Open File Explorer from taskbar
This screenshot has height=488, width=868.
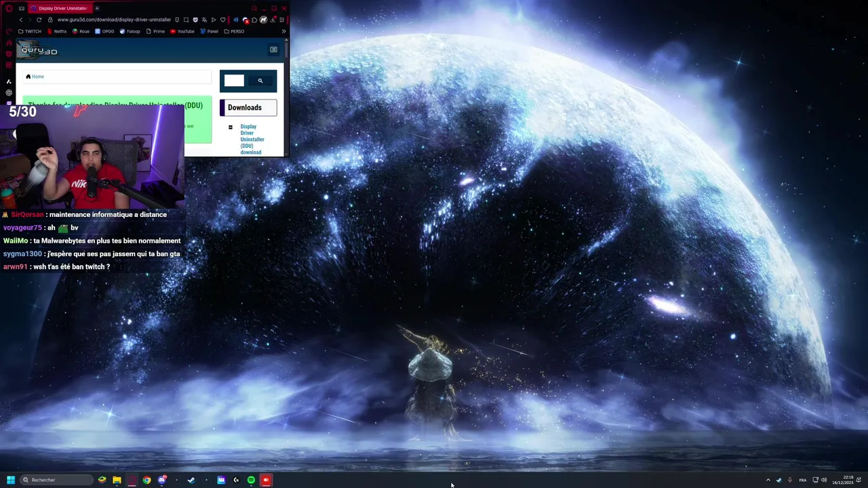[x=117, y=480]
